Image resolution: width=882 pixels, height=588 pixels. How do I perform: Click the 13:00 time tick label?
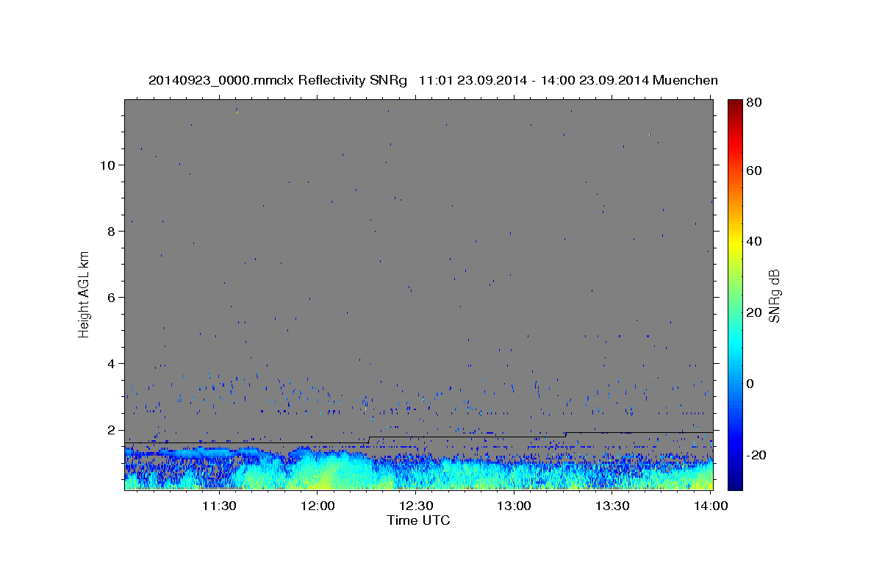click(x=514, y=506)
